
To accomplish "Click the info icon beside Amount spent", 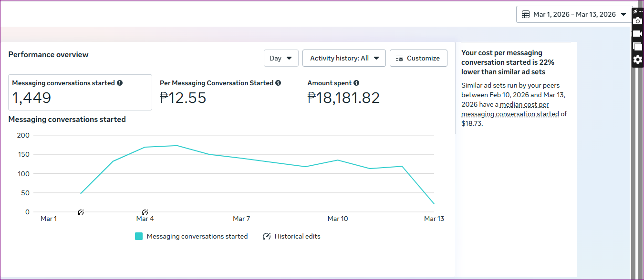I will coord(356,83).
